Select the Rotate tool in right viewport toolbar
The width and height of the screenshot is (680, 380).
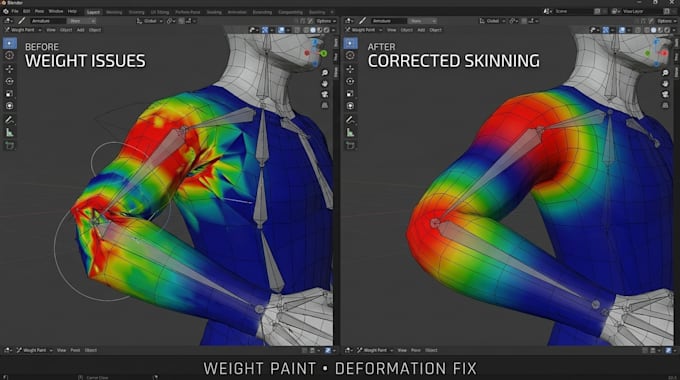350,81
